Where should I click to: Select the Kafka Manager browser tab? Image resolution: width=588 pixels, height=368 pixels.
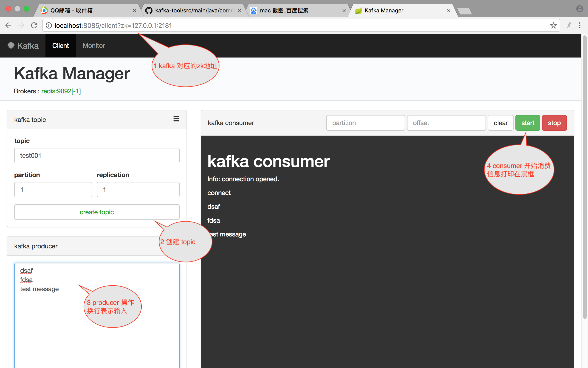(403, 11)
